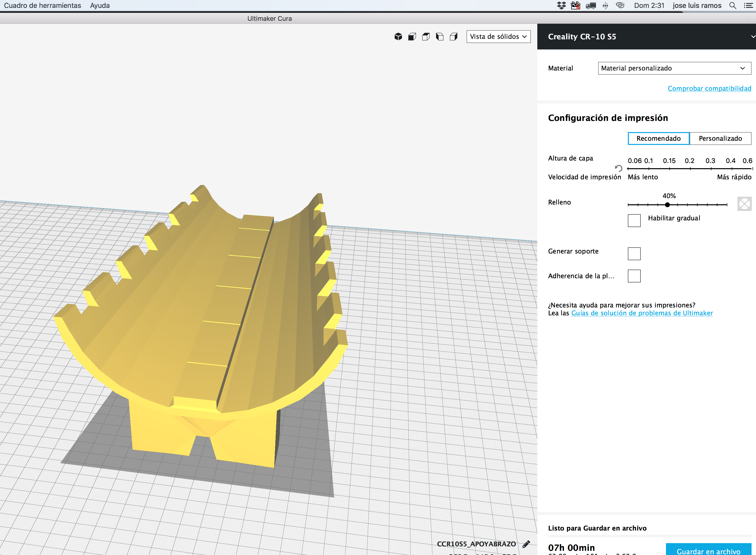
Task: Switch to the 3D isometric view cube
Action: coord(398,37)
